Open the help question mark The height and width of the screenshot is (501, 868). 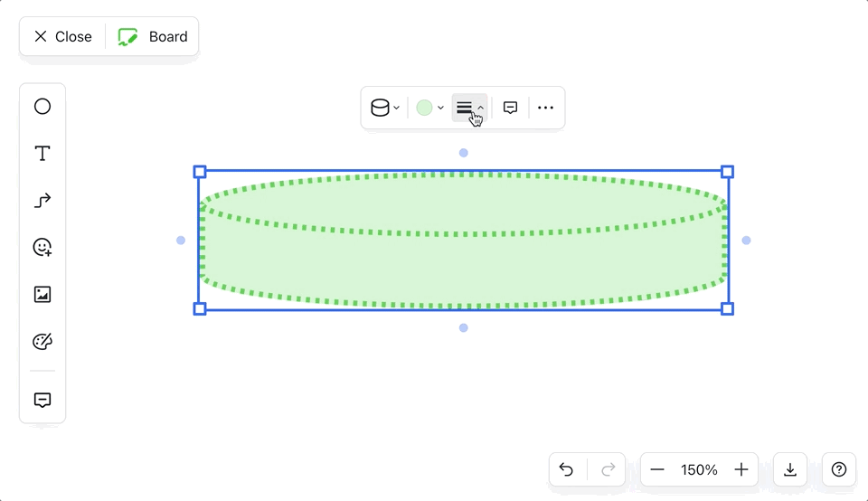click(x=839, y=469)
